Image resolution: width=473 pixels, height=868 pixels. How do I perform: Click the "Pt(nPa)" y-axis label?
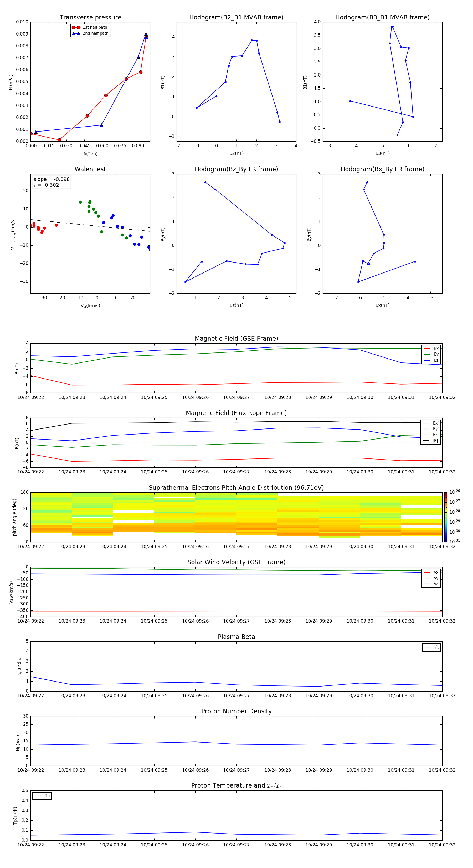pos(11,82)
